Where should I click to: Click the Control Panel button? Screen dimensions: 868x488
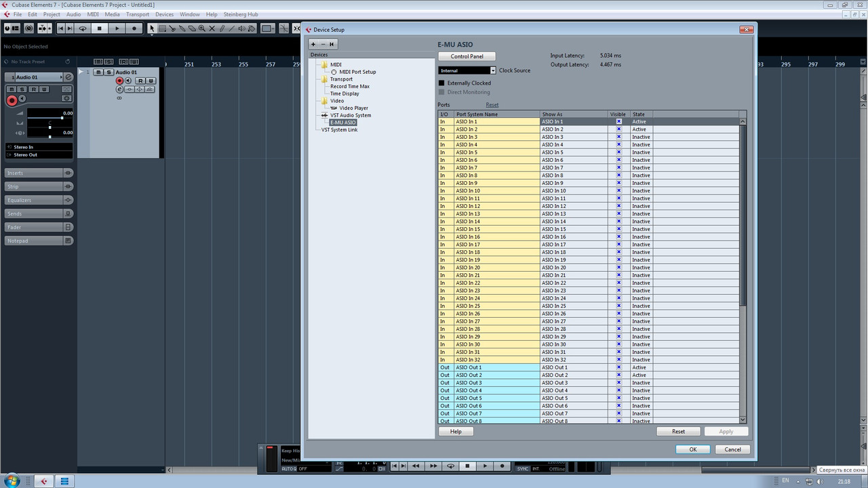(467, 56)
